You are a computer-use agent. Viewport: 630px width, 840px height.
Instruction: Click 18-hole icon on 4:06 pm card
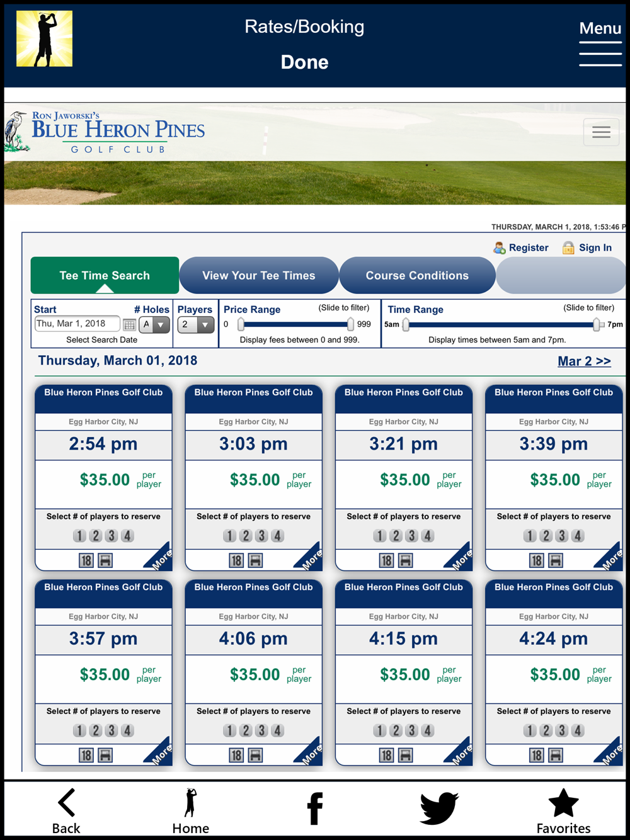click(x=236, y=755)
